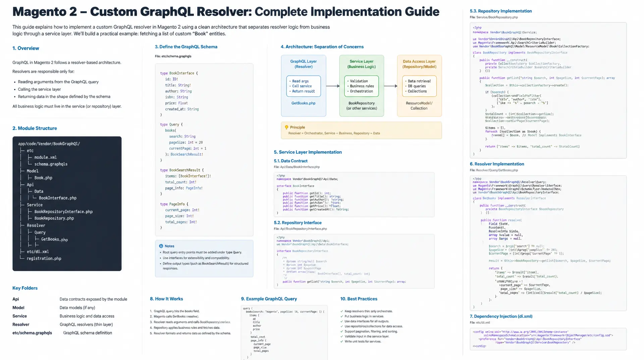
Task: Click the Service Layer (Business Logic) diagram title
Action: [362, 64]
